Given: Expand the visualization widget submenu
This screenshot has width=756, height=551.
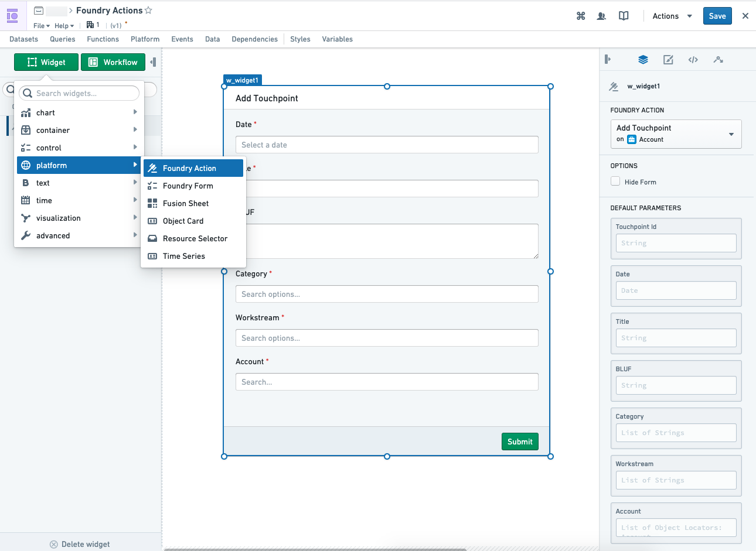Looking at the screenshot, I should pyautogui.click(x=135, y=218).
